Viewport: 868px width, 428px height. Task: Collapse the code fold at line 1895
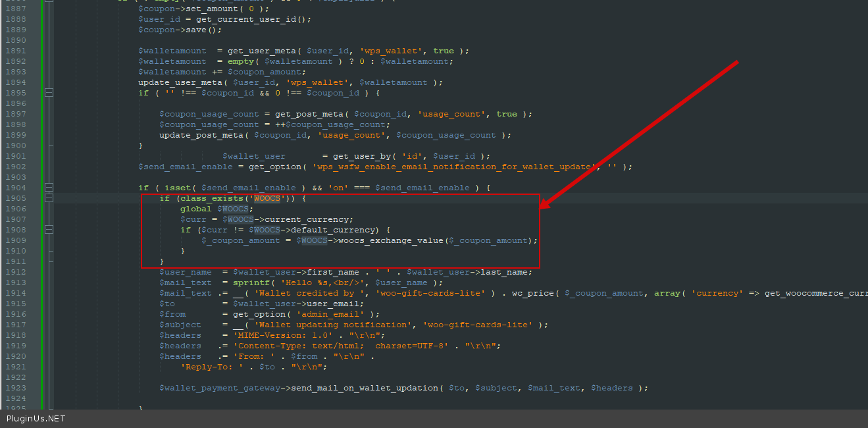(49, 93)
